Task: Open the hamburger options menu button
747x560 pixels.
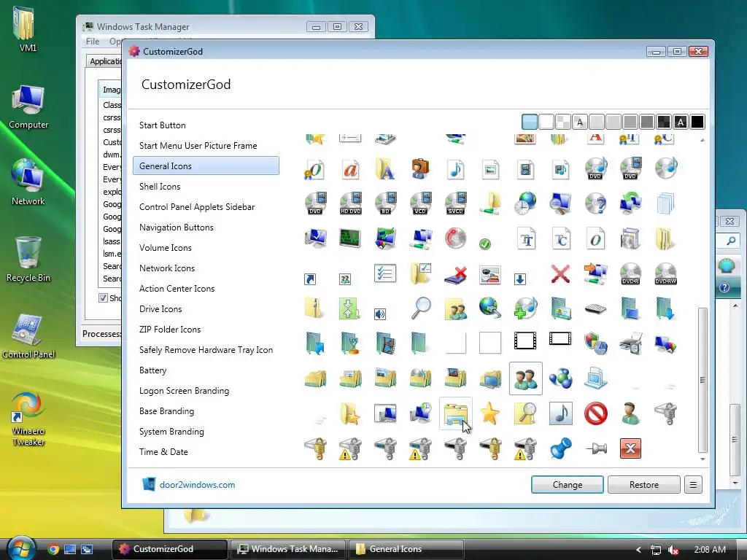Action: pos(693,485)
